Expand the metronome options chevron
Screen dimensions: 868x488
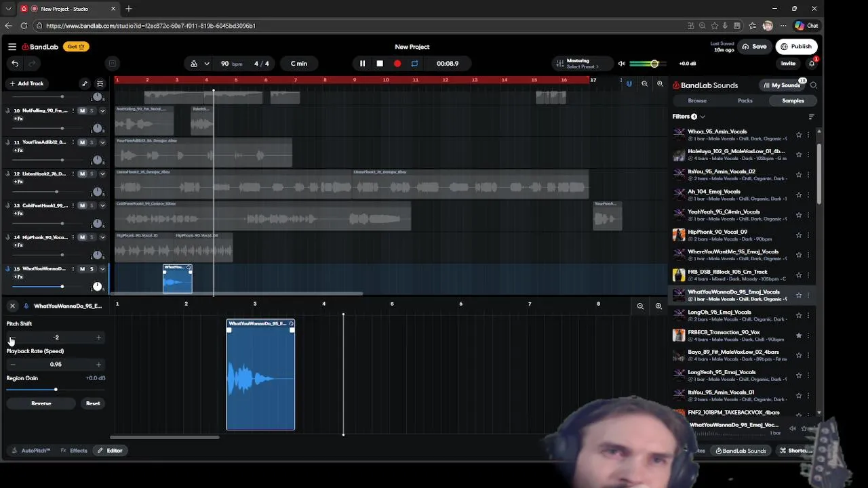(x=206, y=64)
